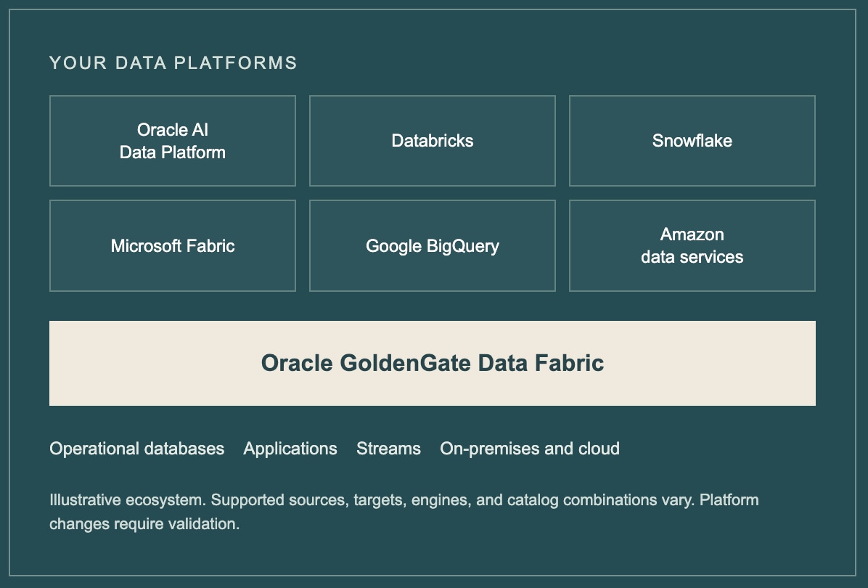868x588 pixels.
Task: Select the Amazon data services box
Action: 692,245
